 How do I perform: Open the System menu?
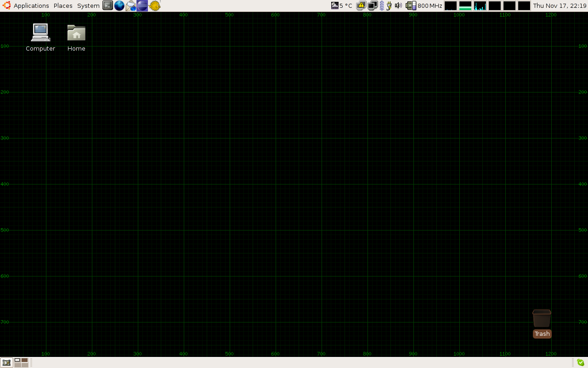tap(88, 6)
